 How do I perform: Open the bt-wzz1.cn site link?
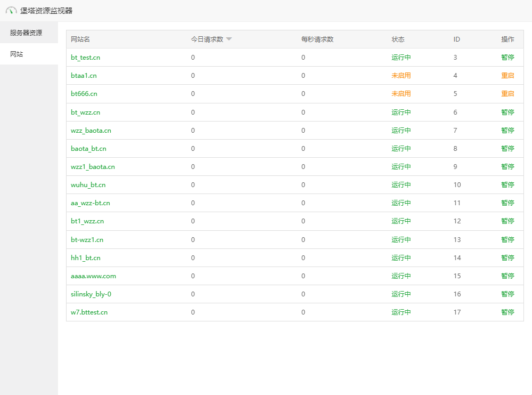(x=87, y=240)
